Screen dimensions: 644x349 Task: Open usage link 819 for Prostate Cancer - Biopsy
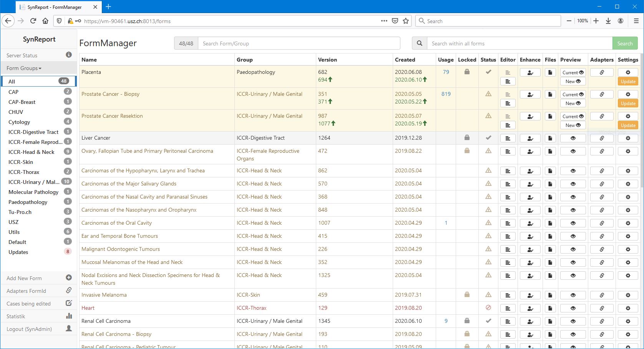[446, 94]
